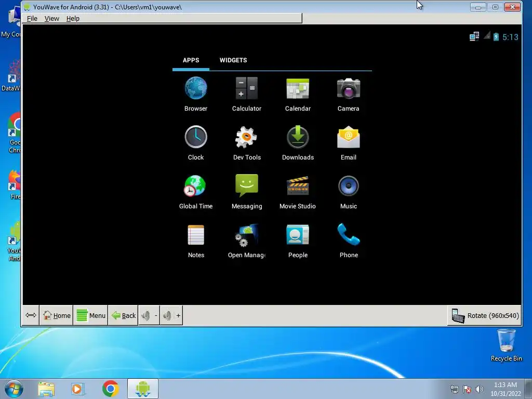The width and height of the screenshot is (532, 399).
Task: Click the Android battery status icon
Action: click(496, 37)
